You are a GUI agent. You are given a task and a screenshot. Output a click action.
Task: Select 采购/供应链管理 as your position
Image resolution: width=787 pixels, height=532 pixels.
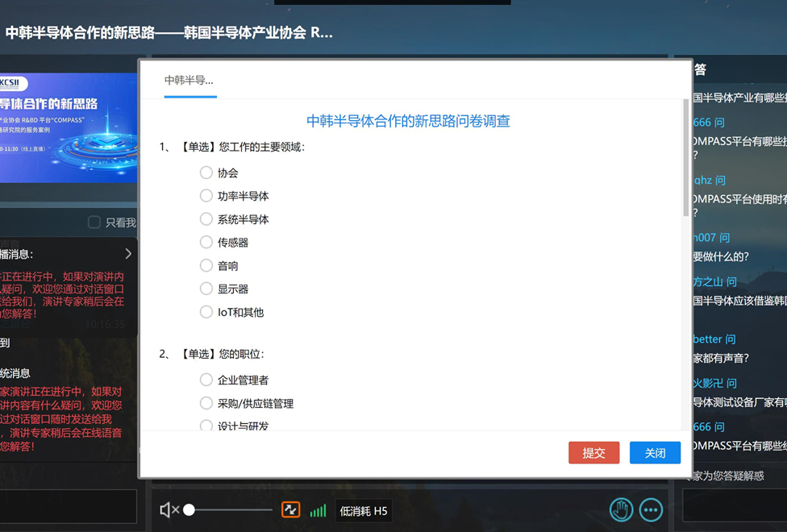coord(206,403)
